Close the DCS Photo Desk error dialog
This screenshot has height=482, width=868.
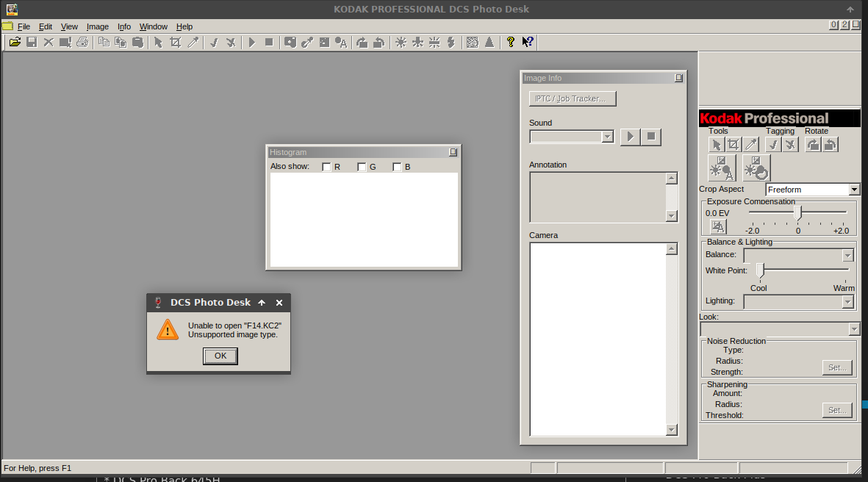pyautogui.click(x=279, y=303)
